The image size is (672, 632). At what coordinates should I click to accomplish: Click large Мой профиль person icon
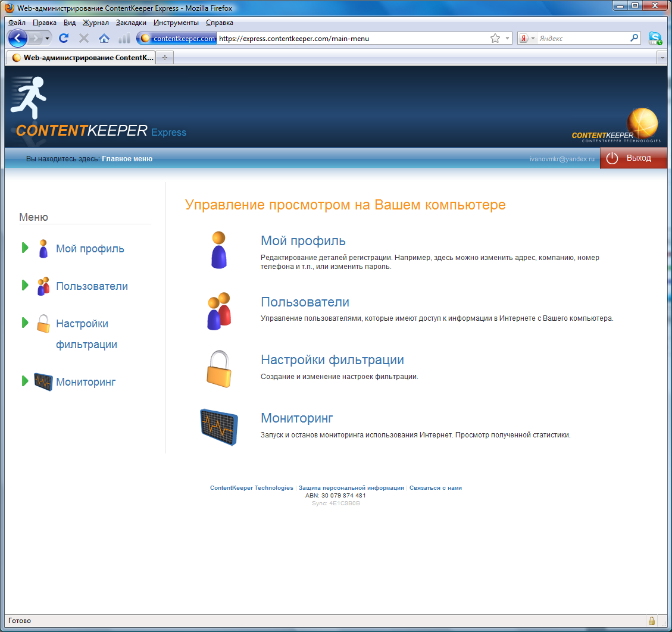(x=219, y=250)
